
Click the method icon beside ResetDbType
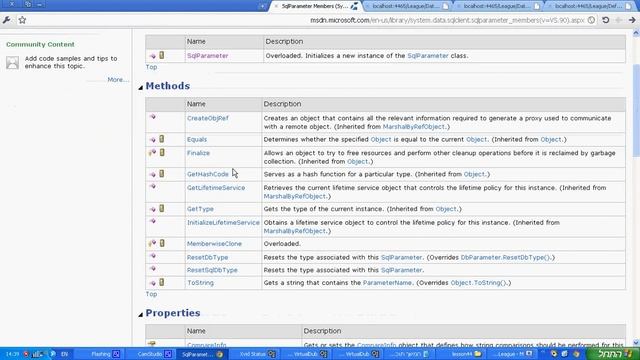pyautogui.click(x=153, y=256)
